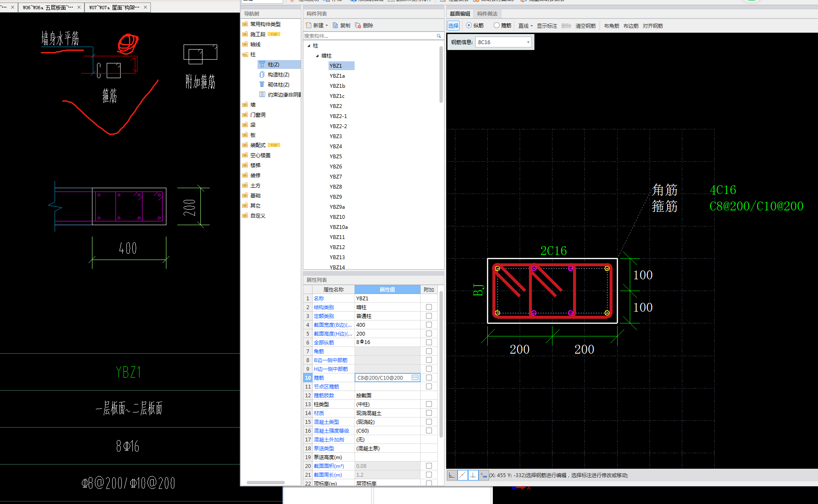Click the property list vertical scrollbar
818x504 pixels.
pos(441,363)
